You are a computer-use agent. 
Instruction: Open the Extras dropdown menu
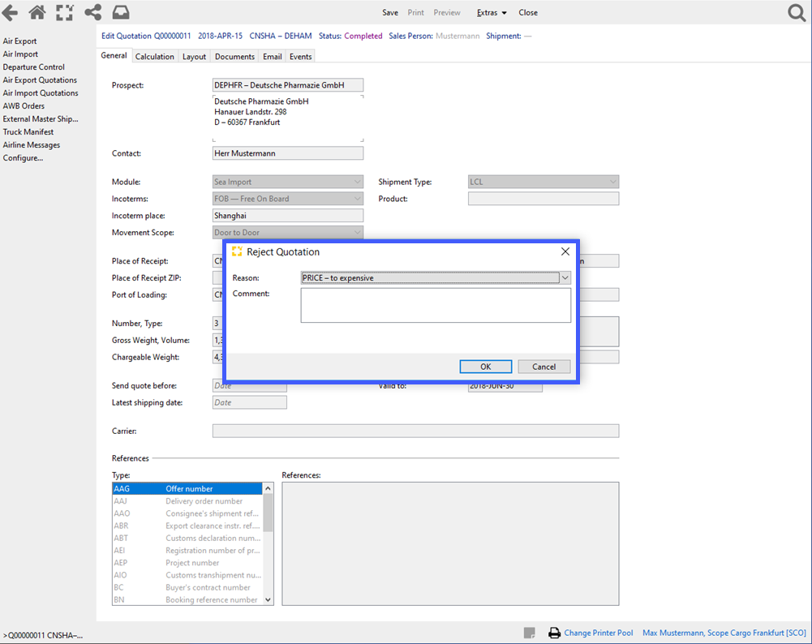[492, 12]
